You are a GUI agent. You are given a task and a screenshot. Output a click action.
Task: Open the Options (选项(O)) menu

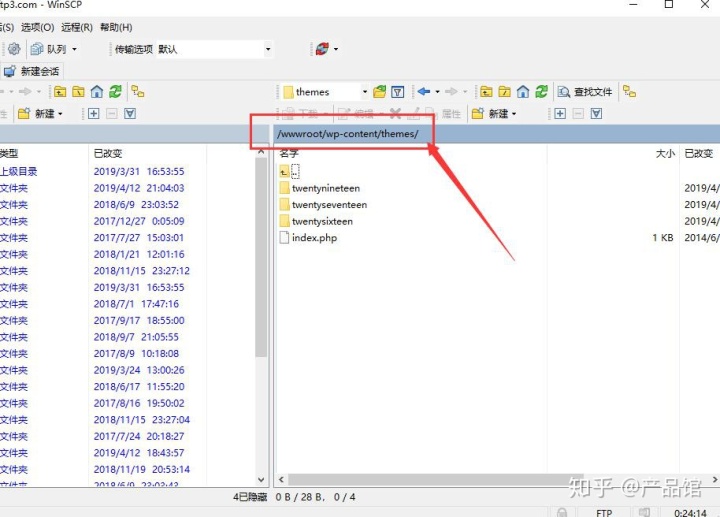click(x=37, y=28)
